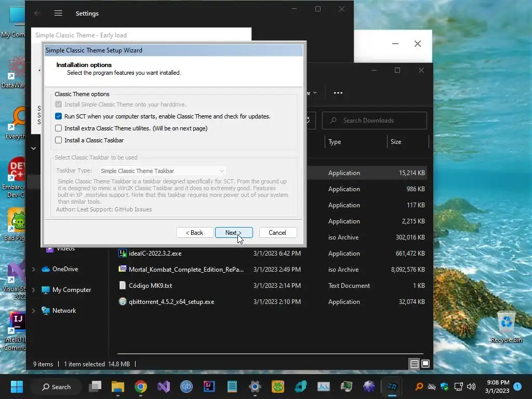Switch Explorer to large thumbnails view

point(425,364)
